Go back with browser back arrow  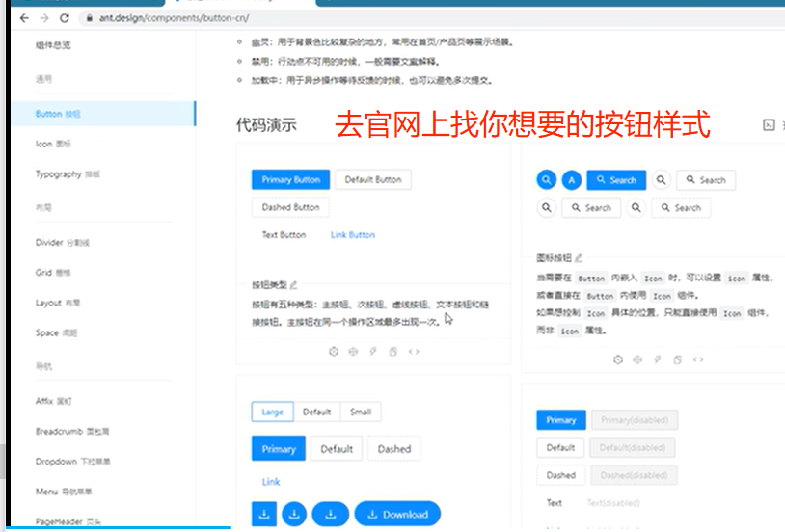tap(24, 18)
